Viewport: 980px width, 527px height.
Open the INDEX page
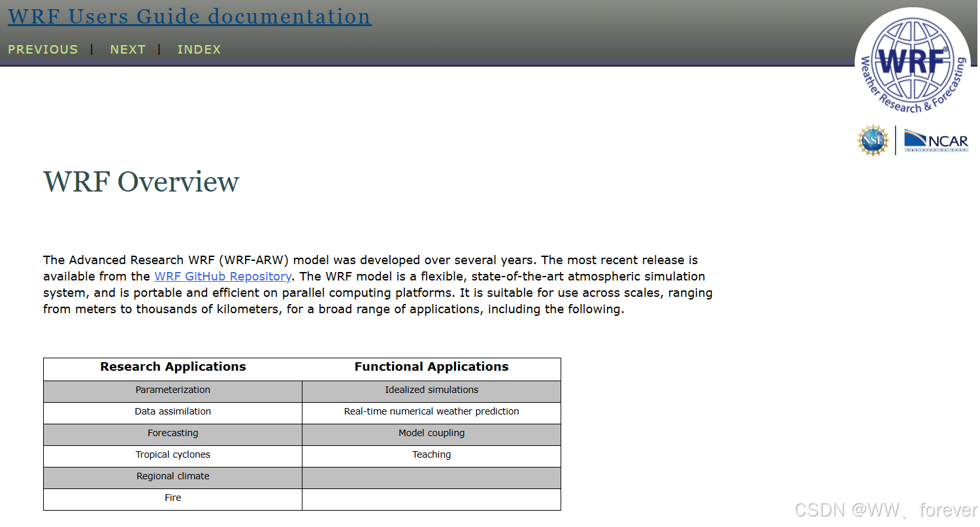click(199, 50)
